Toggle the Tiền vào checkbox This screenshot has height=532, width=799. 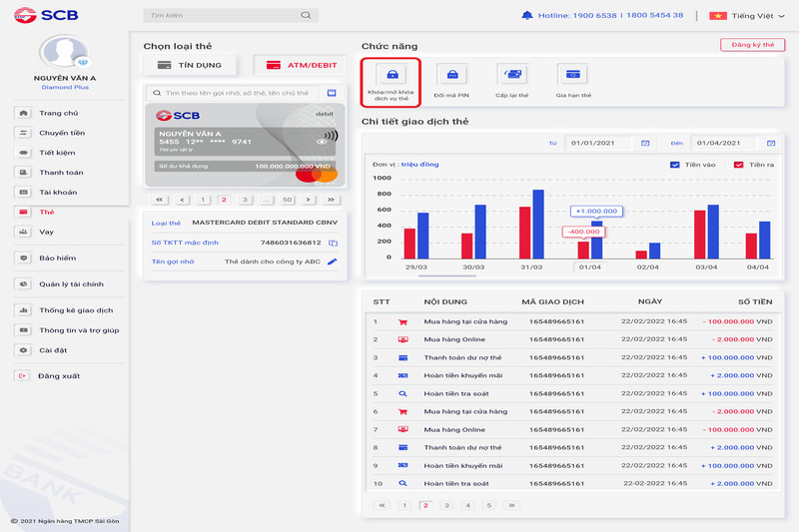[675, 165]
